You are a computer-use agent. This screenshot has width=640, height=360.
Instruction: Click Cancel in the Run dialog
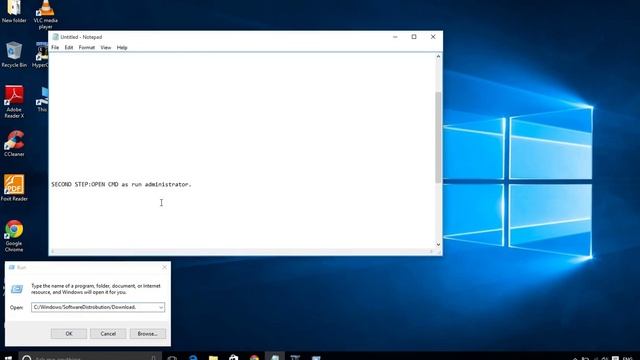108,333
